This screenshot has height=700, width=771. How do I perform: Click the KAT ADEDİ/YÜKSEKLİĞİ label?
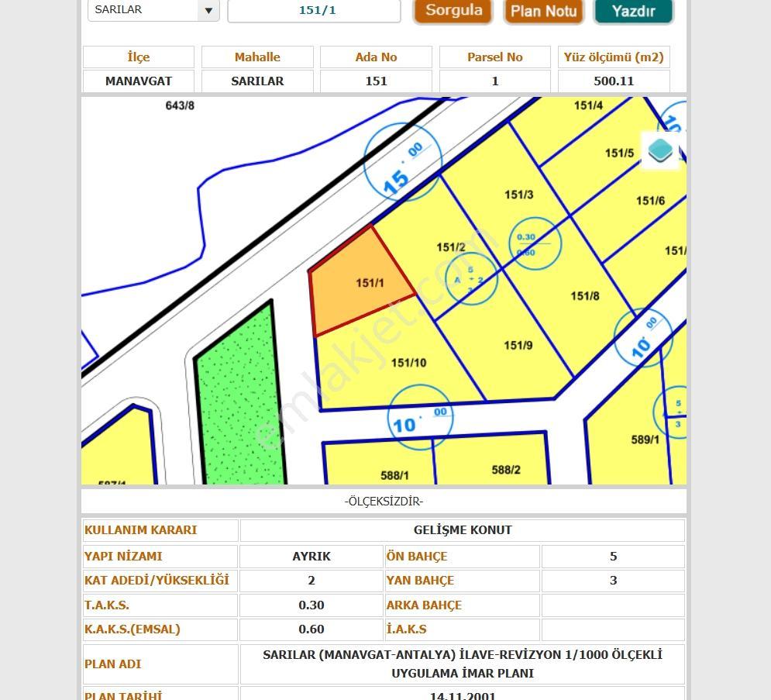(x=157, y=581)
